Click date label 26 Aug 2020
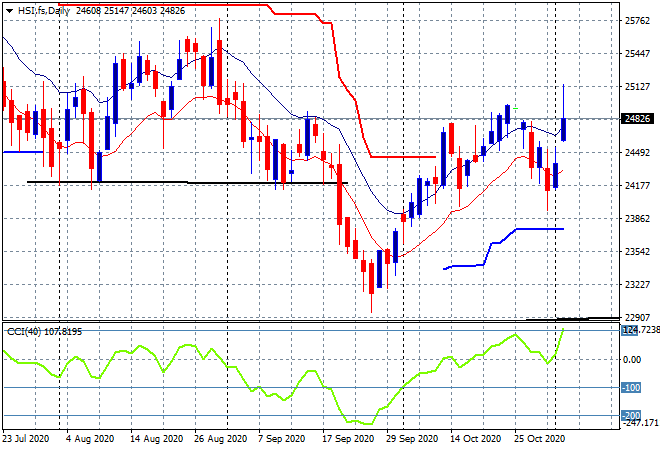This screenshot has height=450, width=660. pyautogui.click(x=221, y=439)
